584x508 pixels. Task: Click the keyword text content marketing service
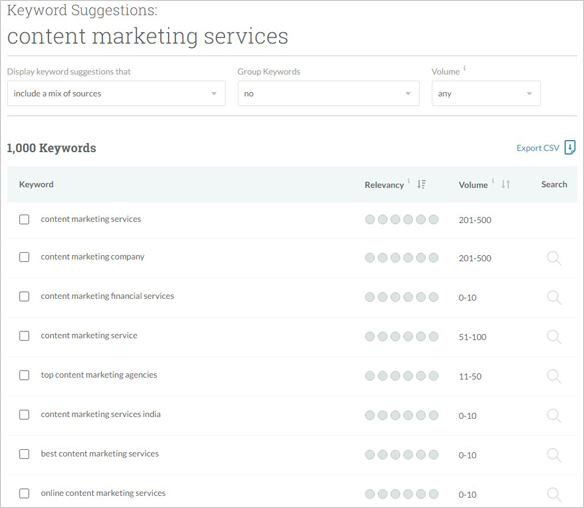(89, 336)
